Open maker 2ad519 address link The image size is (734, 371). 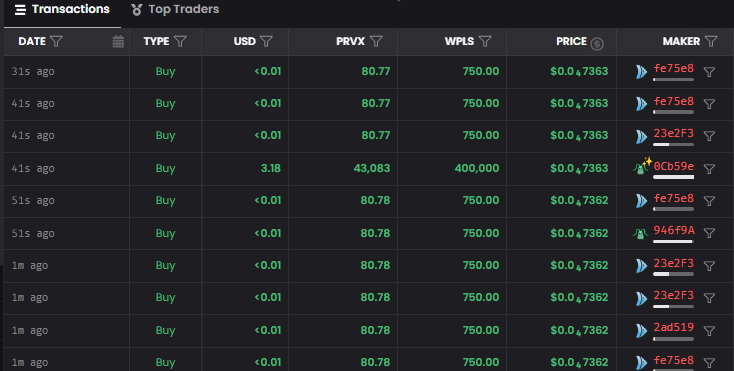pos(674,327)
